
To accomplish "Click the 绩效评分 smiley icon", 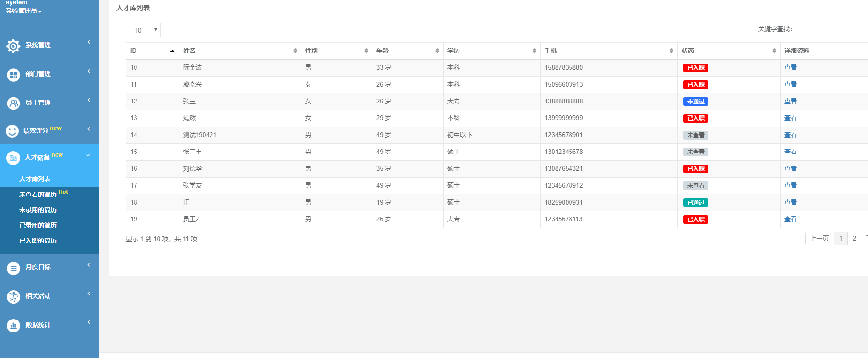I will (x=12, y=131).
